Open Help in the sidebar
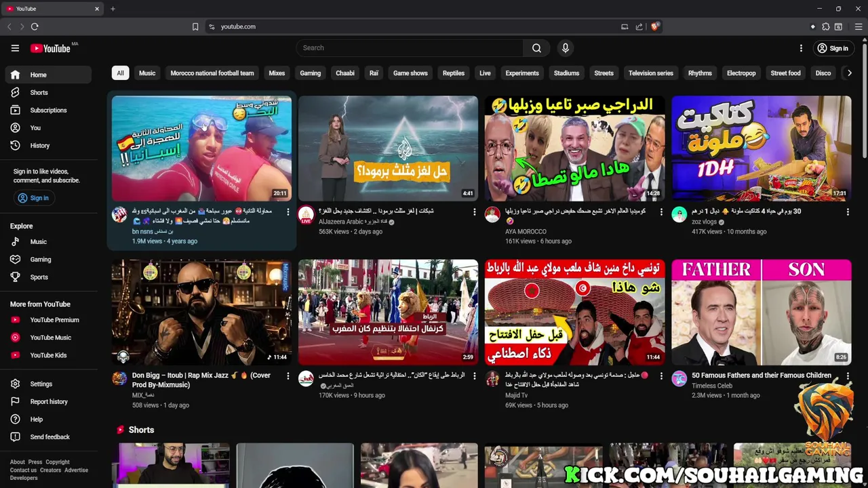The width and height of the screenshot is (868, 488). pos(48,419)
